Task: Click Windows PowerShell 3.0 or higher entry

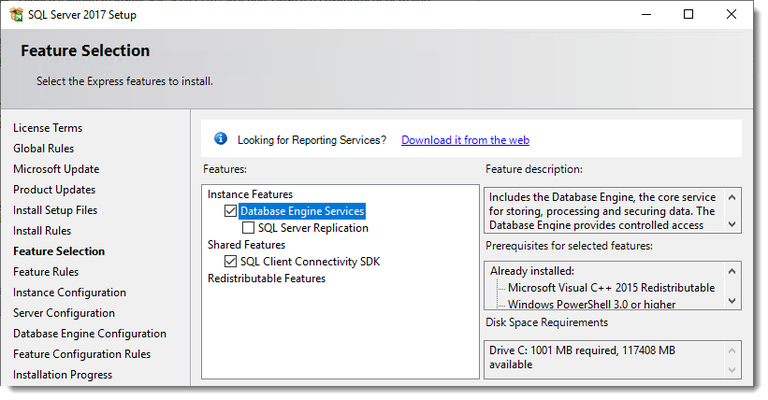Action: pos(592,304)
